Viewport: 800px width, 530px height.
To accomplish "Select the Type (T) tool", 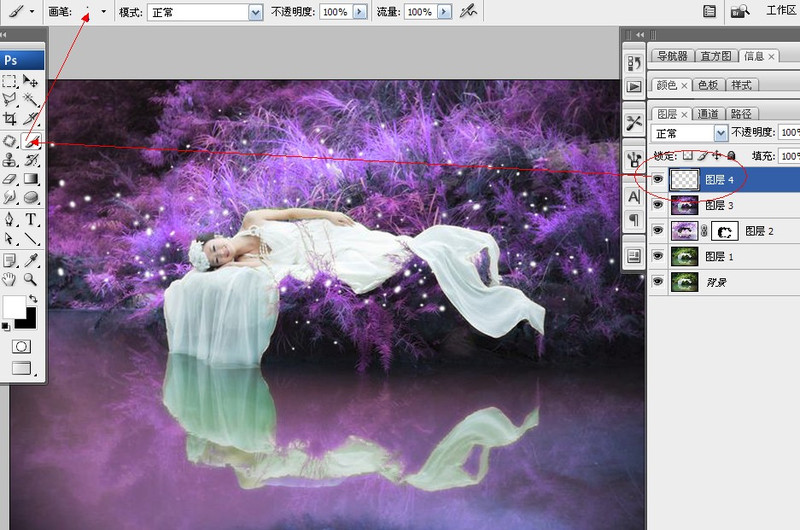I will point(32,220).
